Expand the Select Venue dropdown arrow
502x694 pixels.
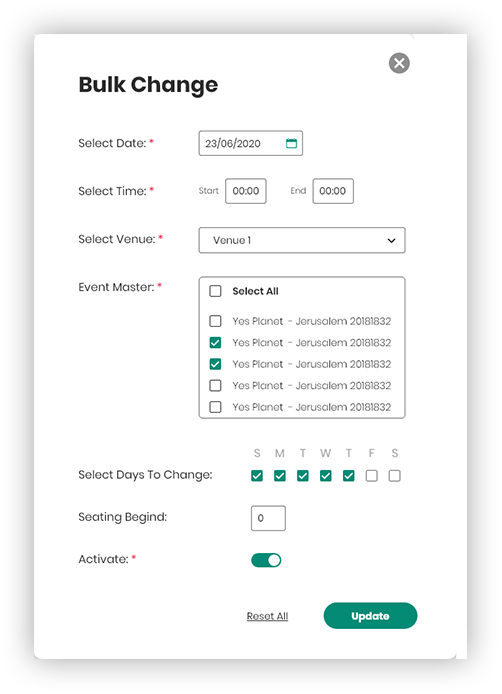[x=391, y=240]
